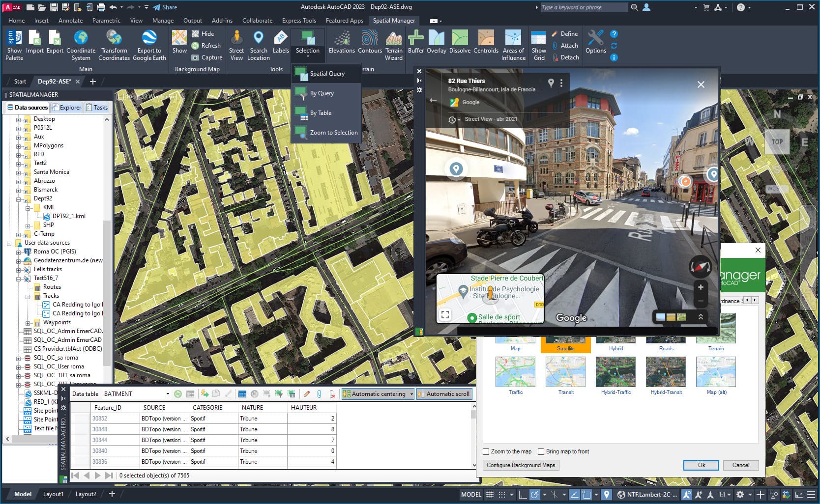Open the BATIMENT data table dropdown
The image size is (820, 504).
tap(167, 393)
